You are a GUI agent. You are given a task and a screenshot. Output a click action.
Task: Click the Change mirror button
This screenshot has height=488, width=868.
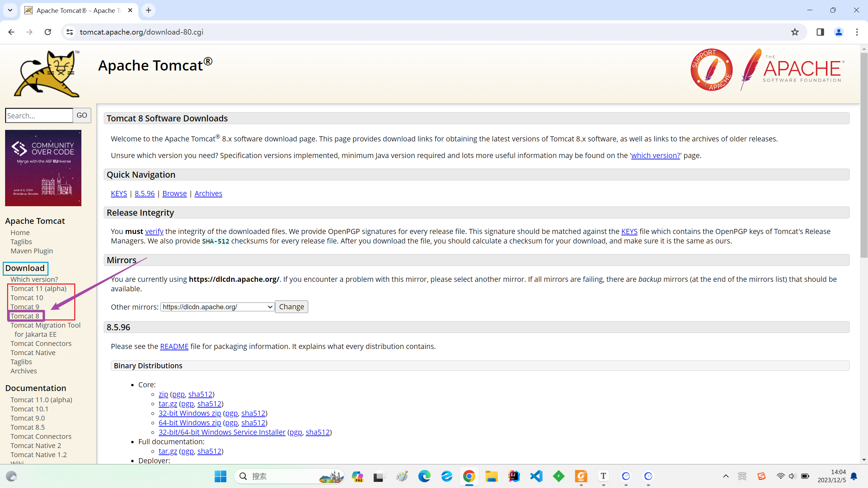[x=291, y=307]
